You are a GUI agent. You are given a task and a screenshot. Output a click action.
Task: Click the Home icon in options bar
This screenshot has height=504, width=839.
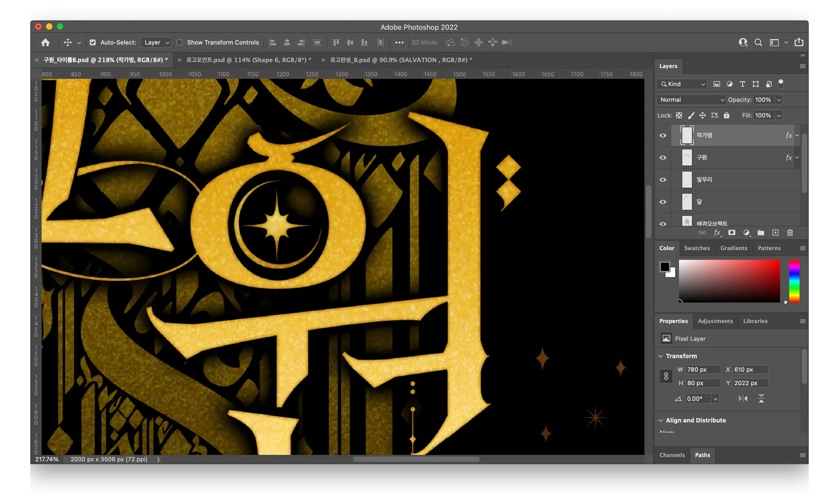pos(45,43)
